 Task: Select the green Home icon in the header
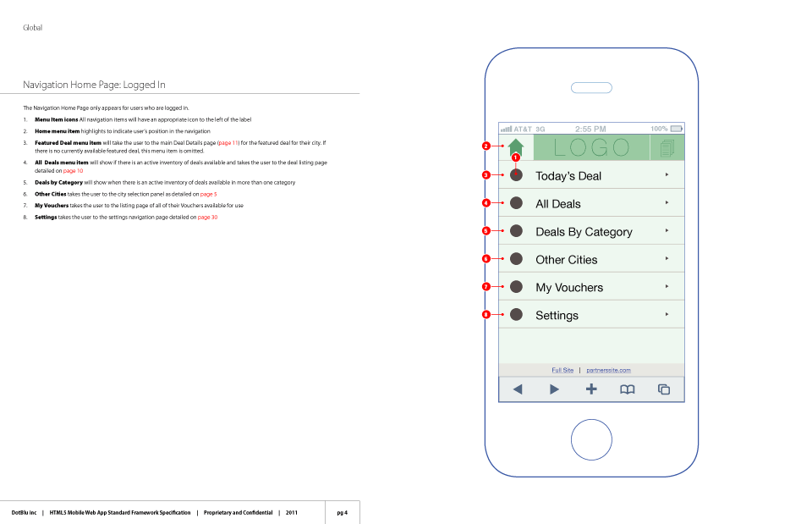point(518,146)
